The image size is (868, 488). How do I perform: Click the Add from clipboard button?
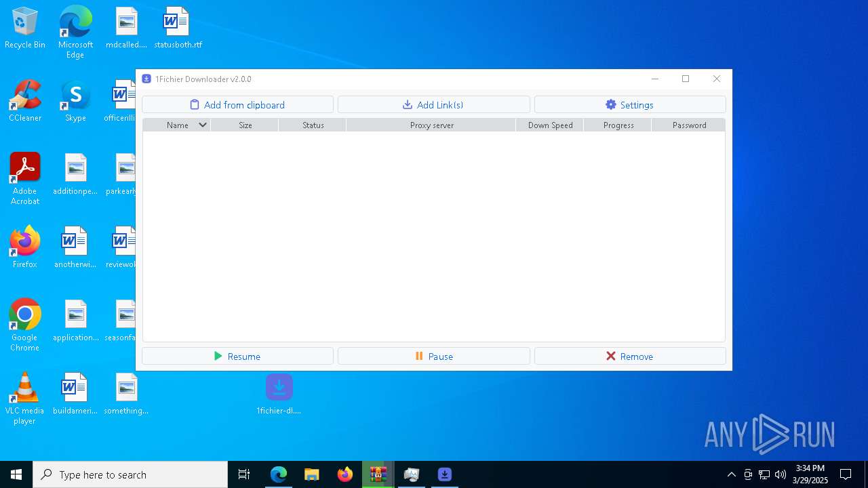click(x=237, y=104)
